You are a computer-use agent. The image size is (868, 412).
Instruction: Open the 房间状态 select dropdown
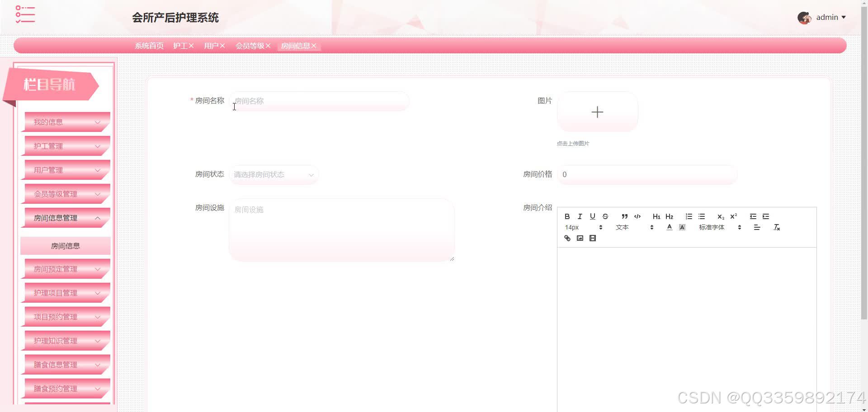(x=274, y=174)
